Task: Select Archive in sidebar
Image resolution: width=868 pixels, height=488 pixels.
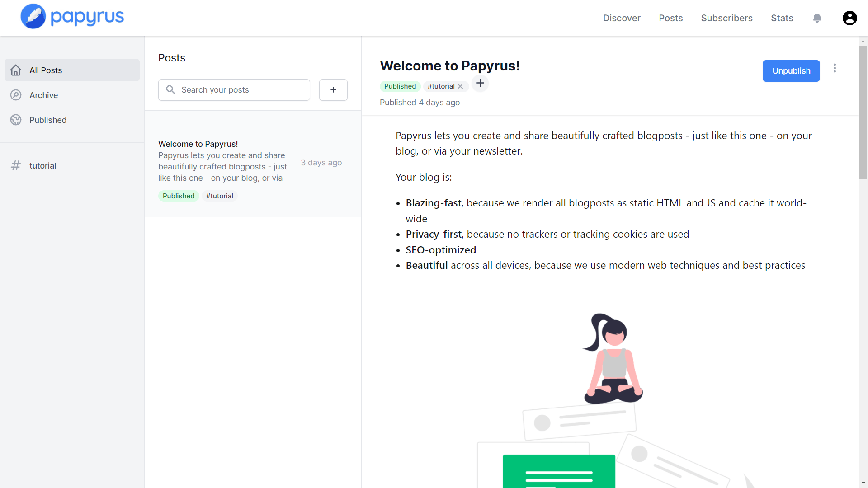Action: (72, 95)
